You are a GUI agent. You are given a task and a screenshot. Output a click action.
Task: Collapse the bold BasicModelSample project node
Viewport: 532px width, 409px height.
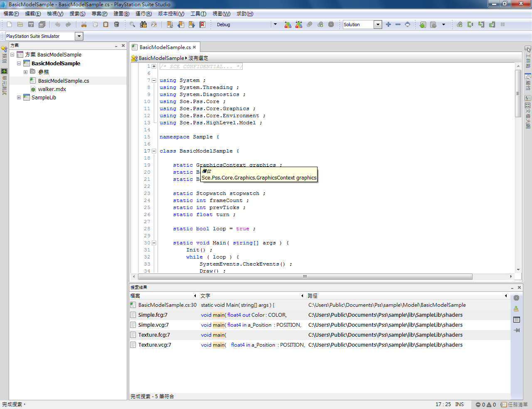pyautogui.click(x=19, y=63)
